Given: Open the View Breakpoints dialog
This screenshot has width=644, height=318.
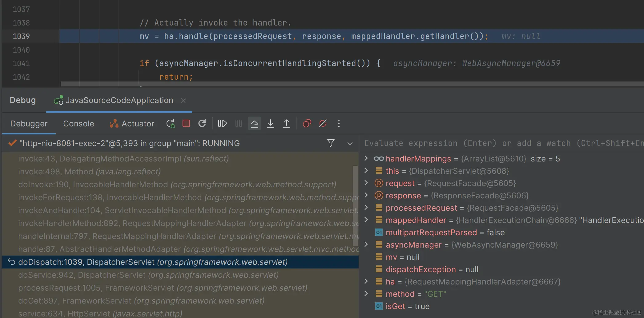Looking at the screenshot, I should click(x=307, y=124).
